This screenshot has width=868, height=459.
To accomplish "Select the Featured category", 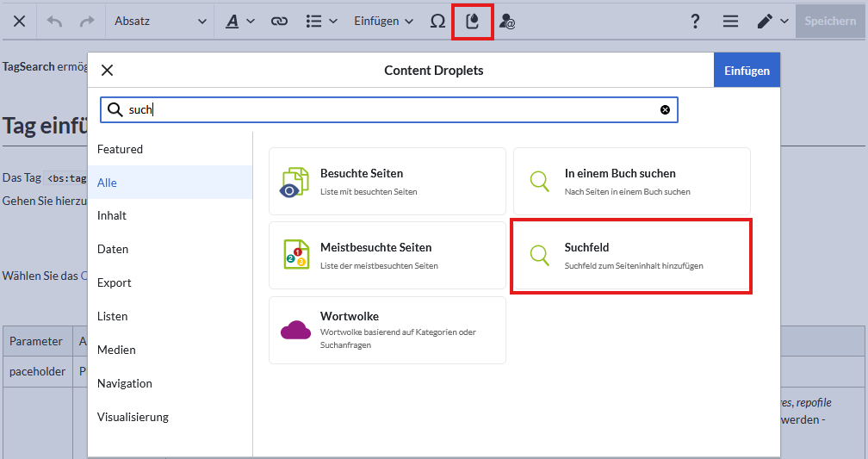I will pos(121,149).
